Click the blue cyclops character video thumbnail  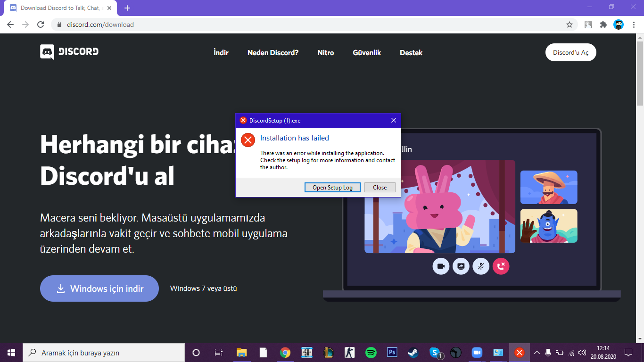pos(549,226)
